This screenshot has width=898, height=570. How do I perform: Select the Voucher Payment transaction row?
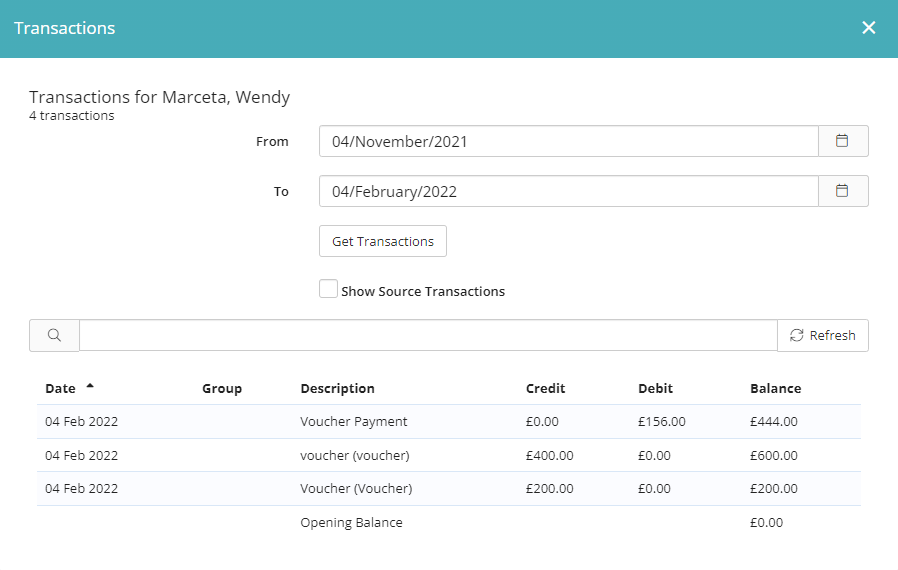(x=354, y=422)
